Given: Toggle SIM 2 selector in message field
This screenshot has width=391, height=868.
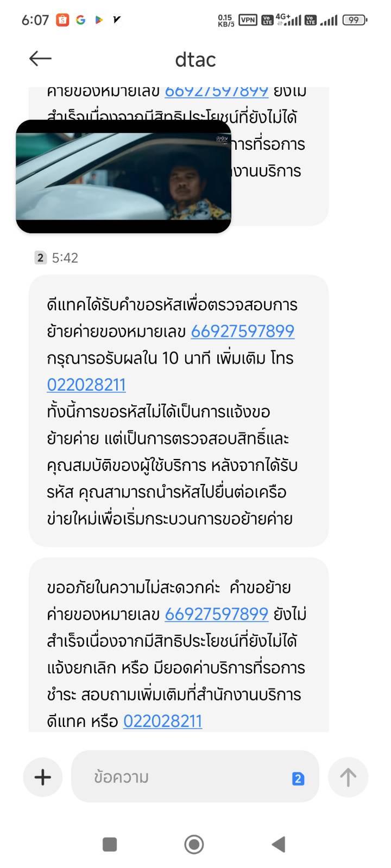Looking at the screenshot, I should 298,778.
